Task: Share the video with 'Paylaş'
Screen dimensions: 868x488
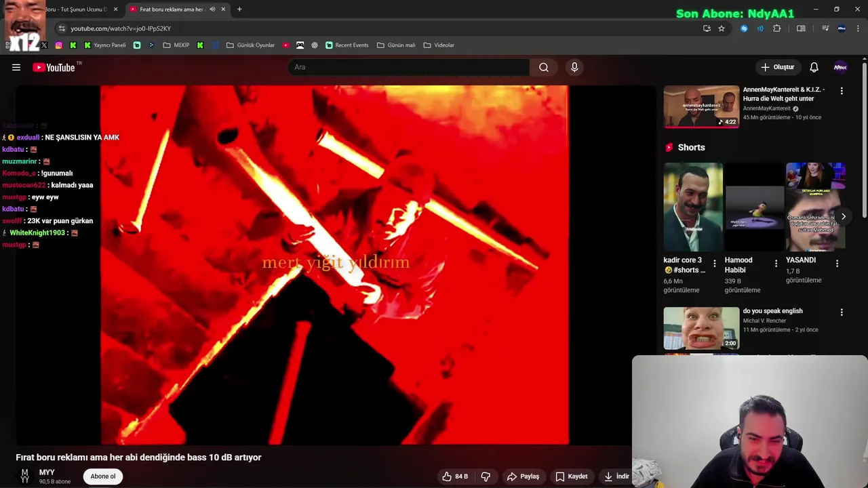Action: pyautogui.click(x=523, y=476)
